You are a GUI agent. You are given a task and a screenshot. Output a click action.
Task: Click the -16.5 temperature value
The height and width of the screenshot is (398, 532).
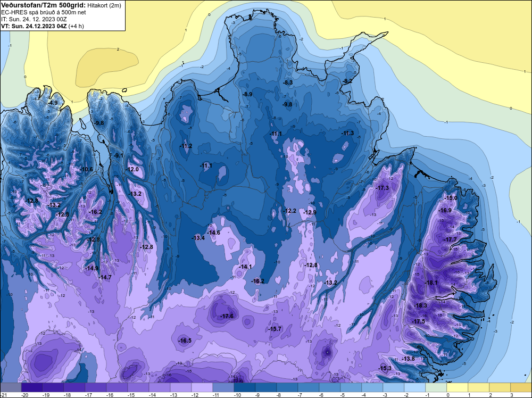(185, 341)
